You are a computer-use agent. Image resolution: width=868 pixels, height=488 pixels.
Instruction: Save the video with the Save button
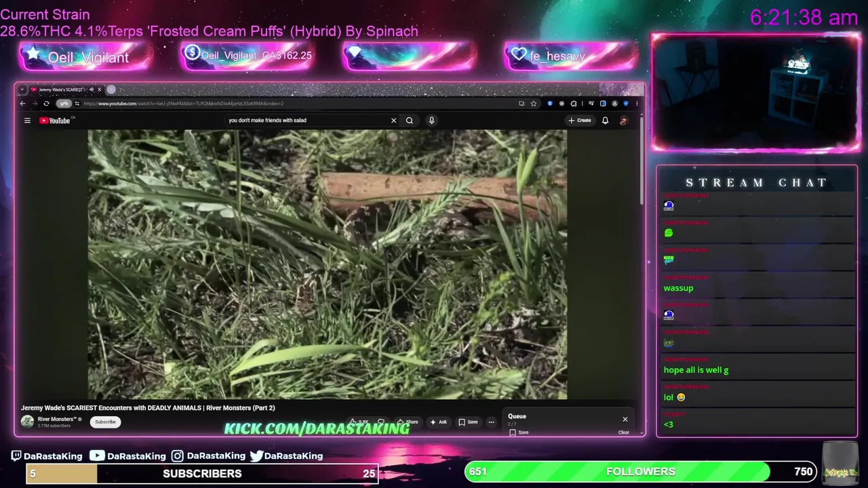(468, 422)
